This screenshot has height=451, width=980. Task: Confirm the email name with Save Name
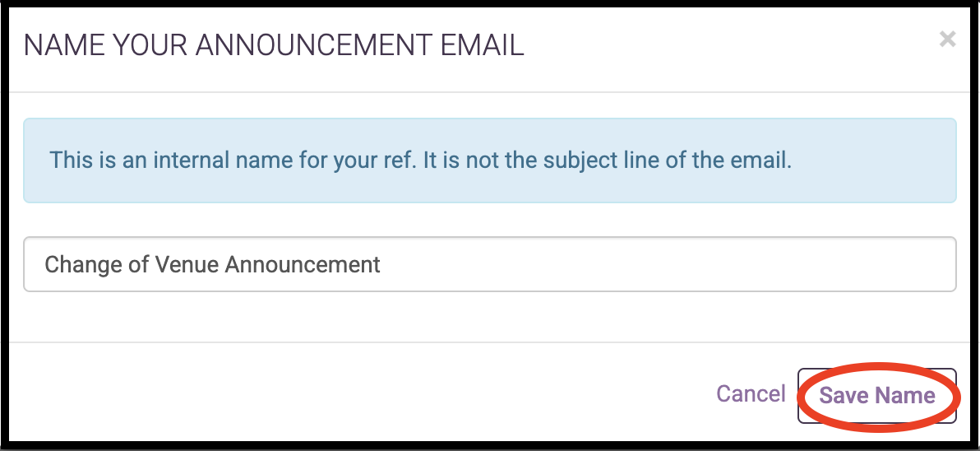[876, 395]
